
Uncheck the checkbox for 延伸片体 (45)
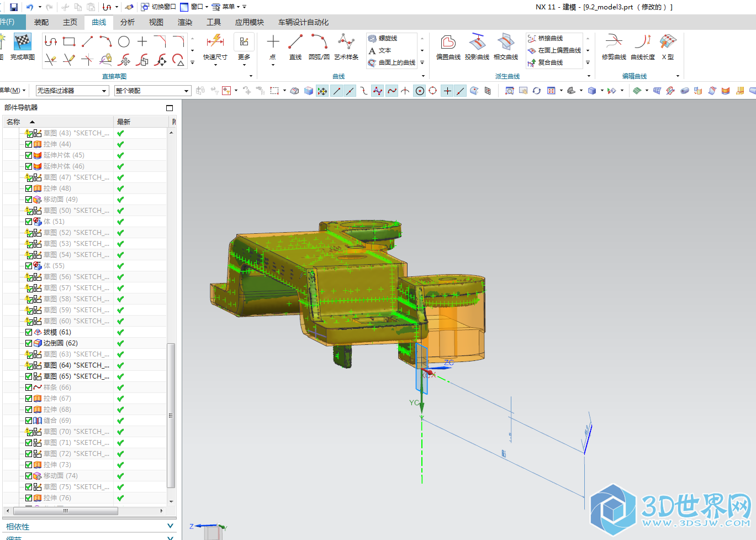click(29, 155)
